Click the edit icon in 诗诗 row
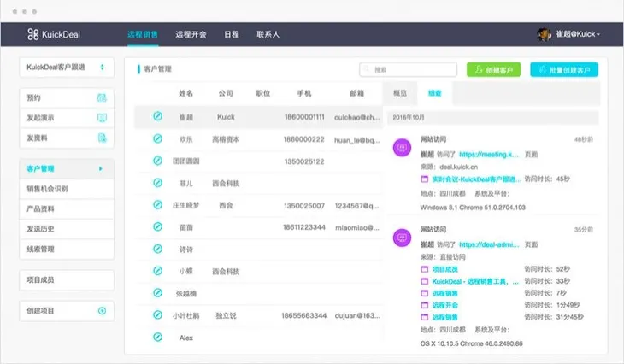The width and height of the screenshot is (624, 364). point(157,249)
